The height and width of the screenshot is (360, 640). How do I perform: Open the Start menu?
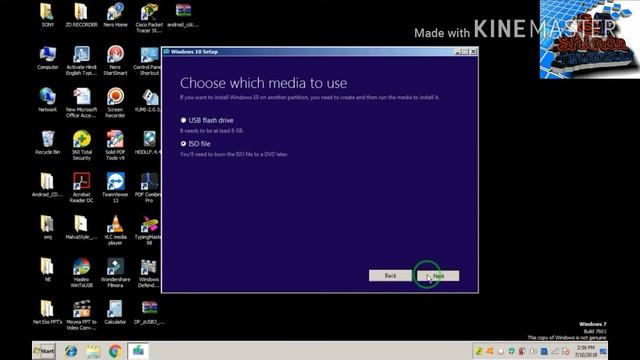(x=44, y=351)
